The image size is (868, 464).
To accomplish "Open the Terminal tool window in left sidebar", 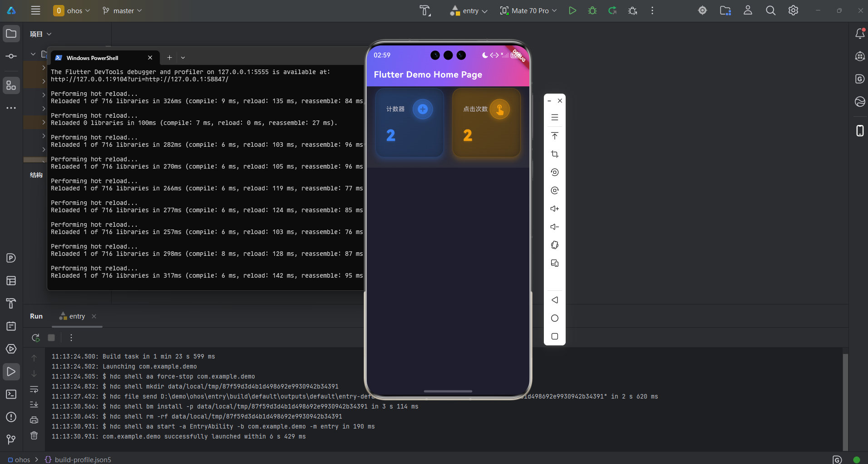I will [x=11, y=394].
